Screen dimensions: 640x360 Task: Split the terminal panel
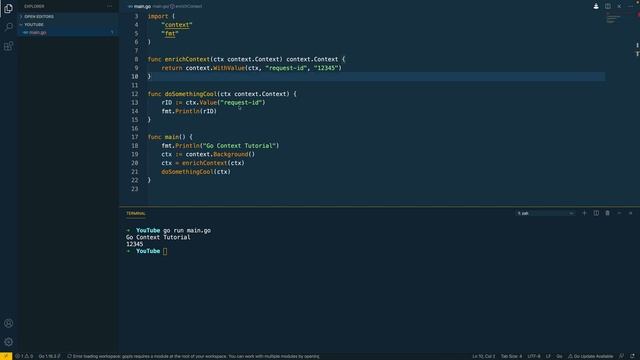(596, 213)
